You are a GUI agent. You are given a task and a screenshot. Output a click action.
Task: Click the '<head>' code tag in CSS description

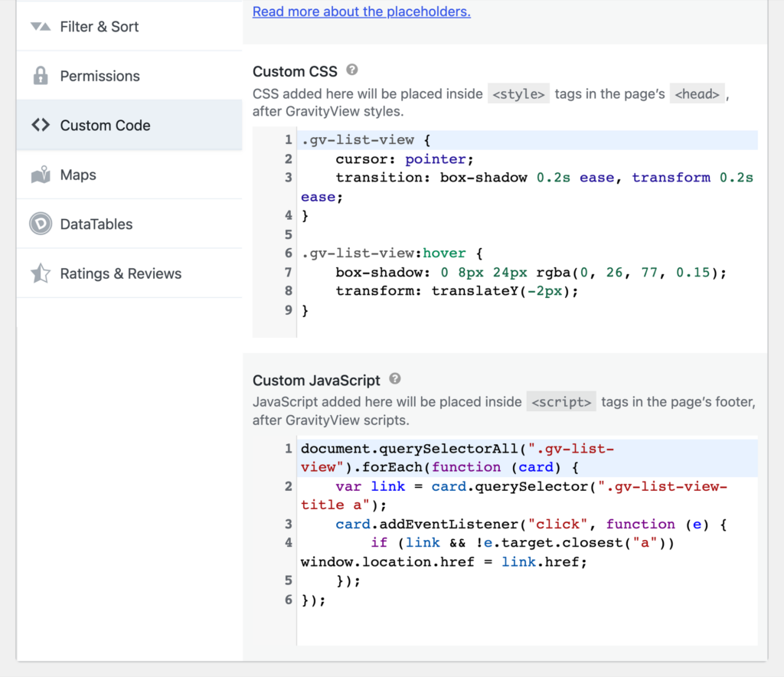pyautogui.click(x=697, y=93)
